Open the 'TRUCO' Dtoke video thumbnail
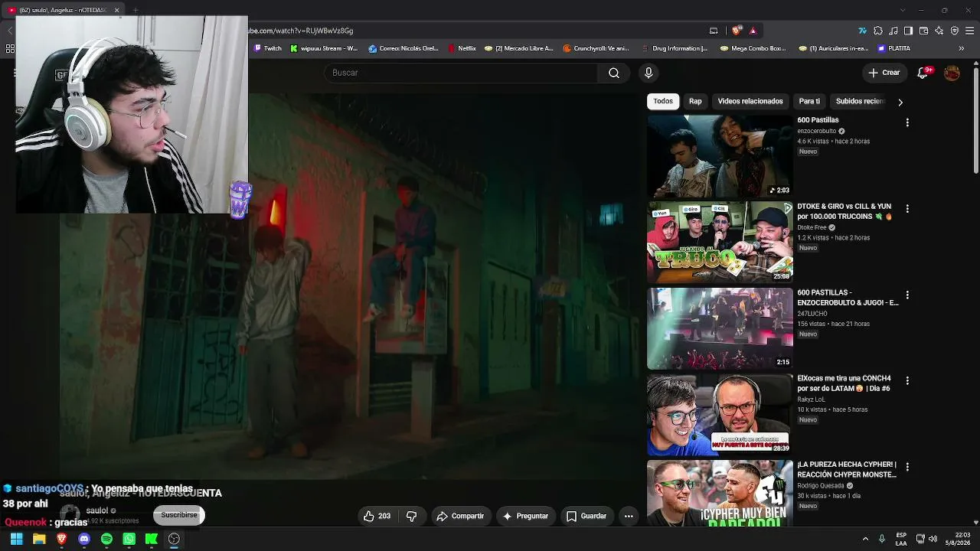The width and height of the screenshot is (980, 551). [x=720, y=242]
